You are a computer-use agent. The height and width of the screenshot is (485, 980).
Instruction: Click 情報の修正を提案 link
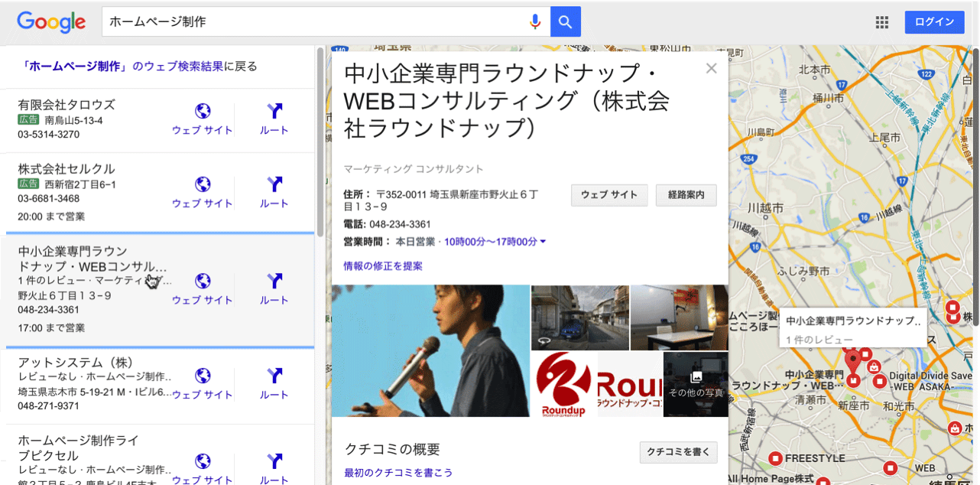[383, 266]
